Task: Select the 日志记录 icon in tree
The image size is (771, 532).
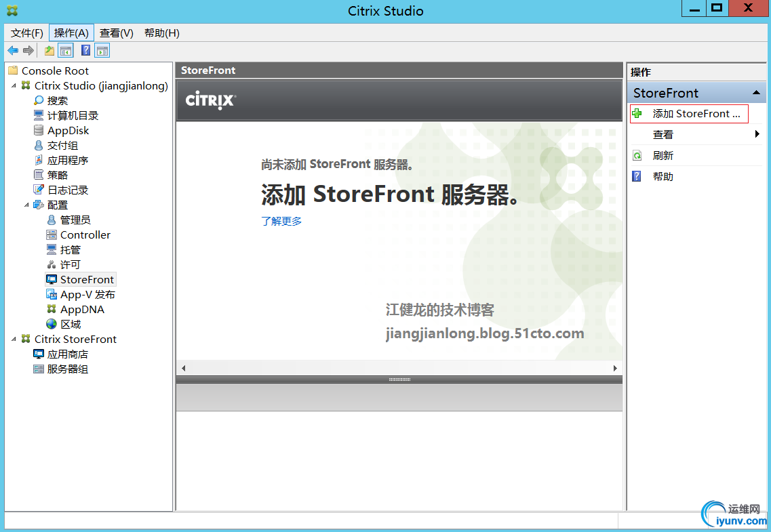Action: point(39,190)
